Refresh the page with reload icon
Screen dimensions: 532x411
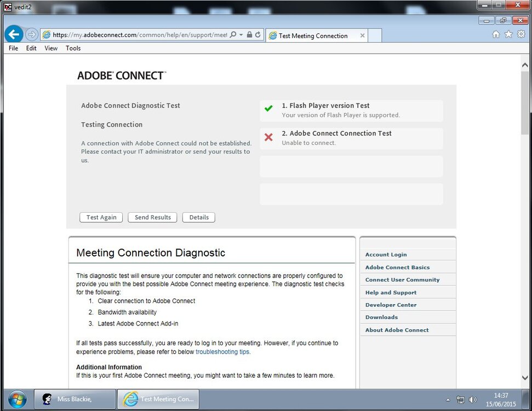[258, 35]
